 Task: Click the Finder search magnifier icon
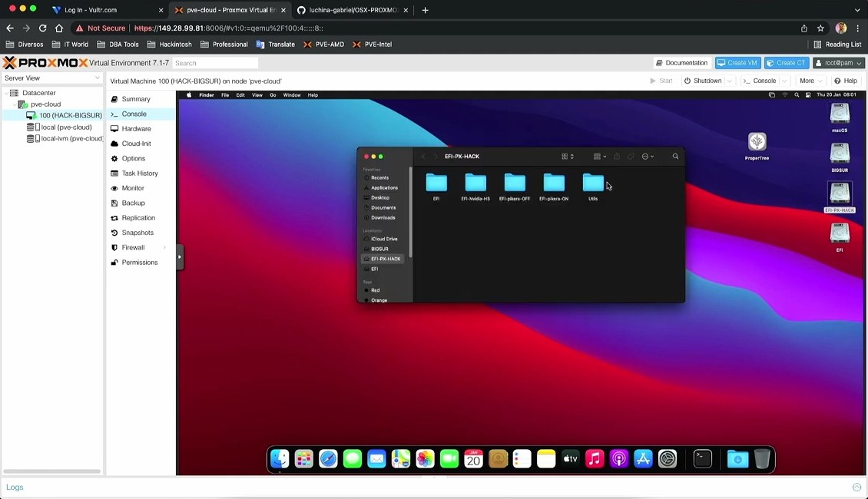[675, 157]
